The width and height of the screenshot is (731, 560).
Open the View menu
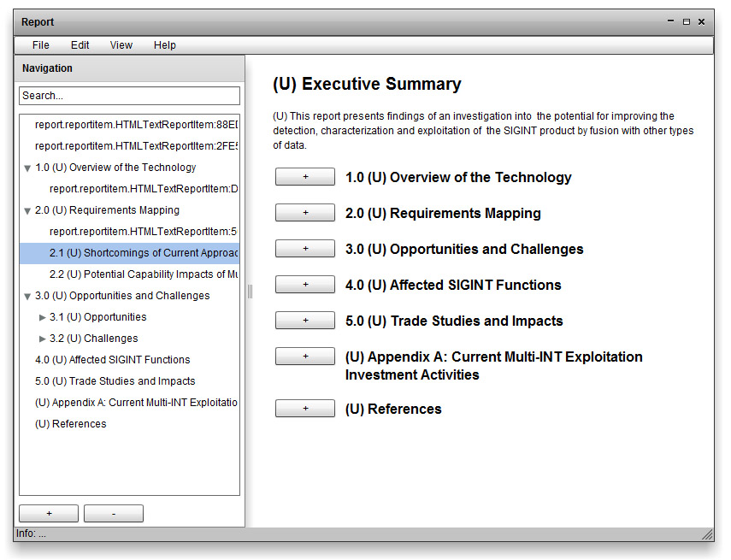[x=121, y=45]
